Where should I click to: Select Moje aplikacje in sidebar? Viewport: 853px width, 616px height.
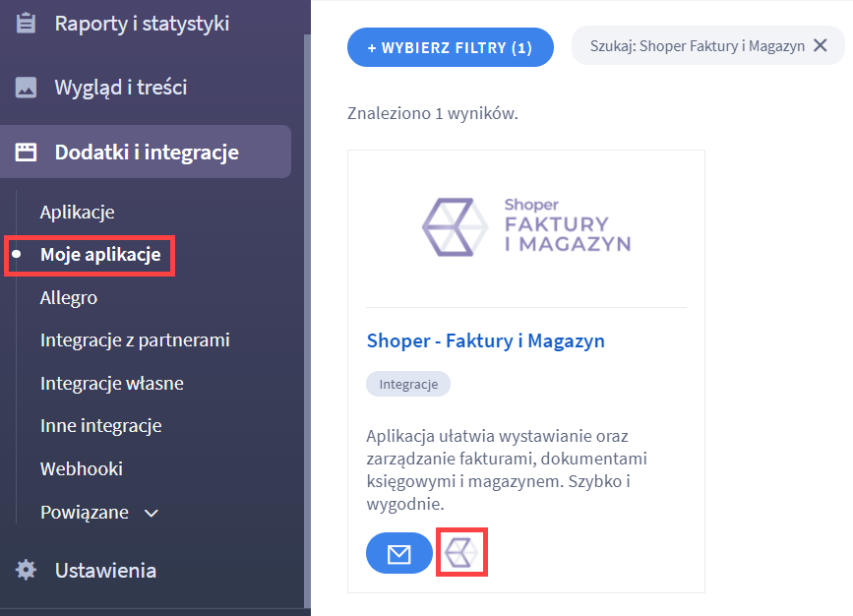[100, 254]
